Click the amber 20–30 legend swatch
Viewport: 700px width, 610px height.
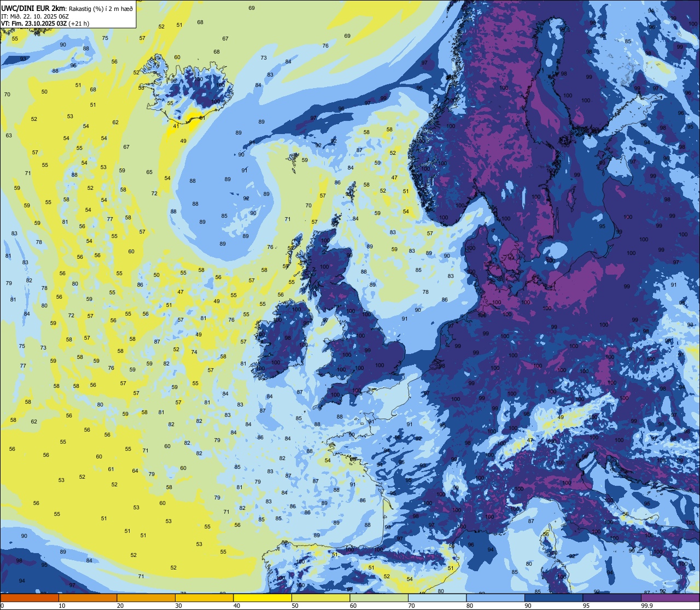[146, 598]
